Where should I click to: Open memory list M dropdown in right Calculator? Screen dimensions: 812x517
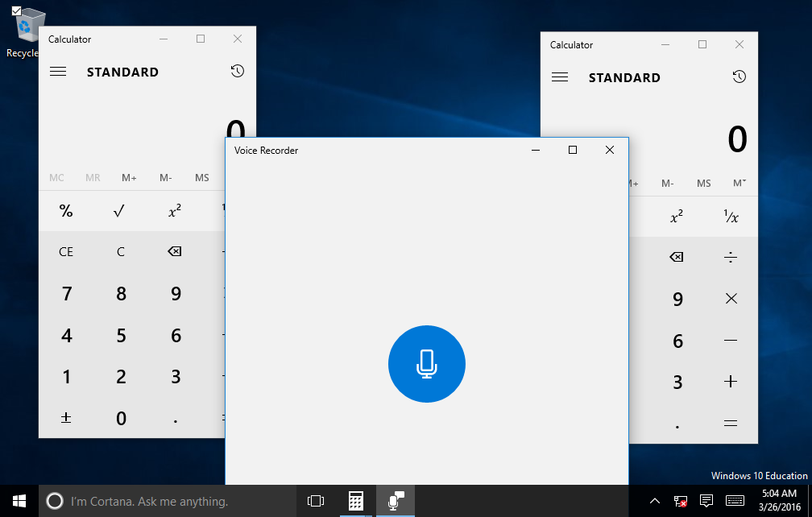coord(739,183)
